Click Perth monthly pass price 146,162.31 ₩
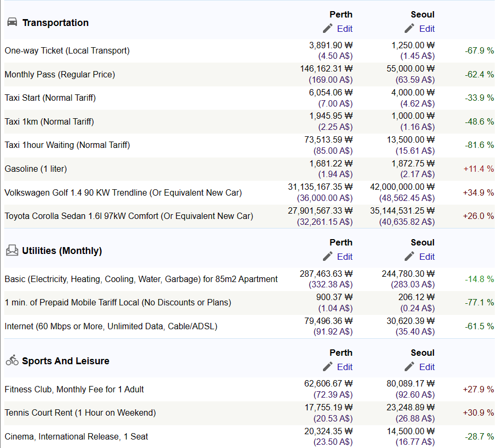The height and width of the screenshot is (448, 498). (x=327, y=69)
